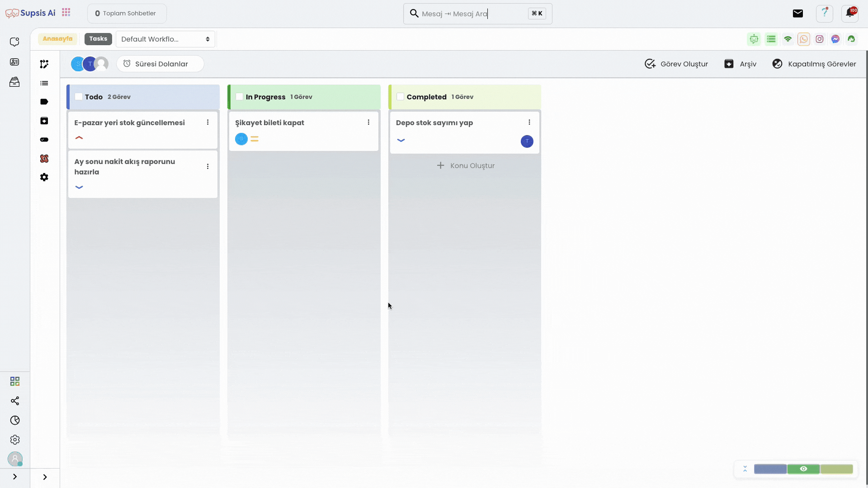The height and width of the screenshot is (488, 868).
Task: Open the workflow branch icon
Action: click(x=44, y=64)
